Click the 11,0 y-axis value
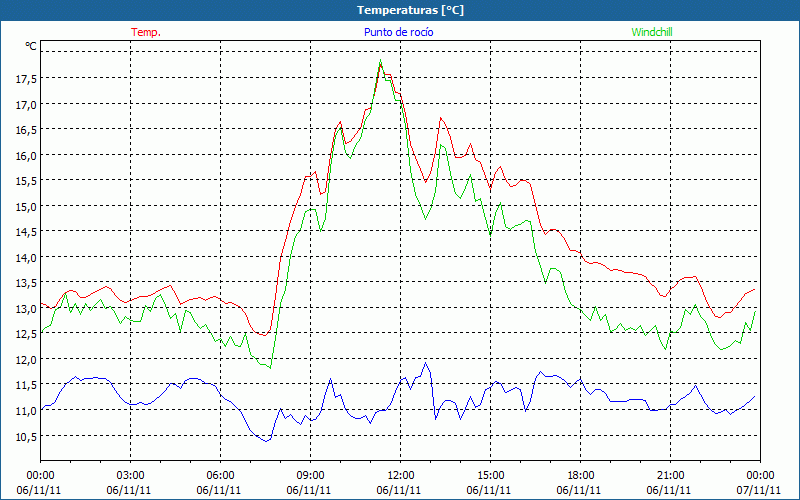 [x=26, y=411]
